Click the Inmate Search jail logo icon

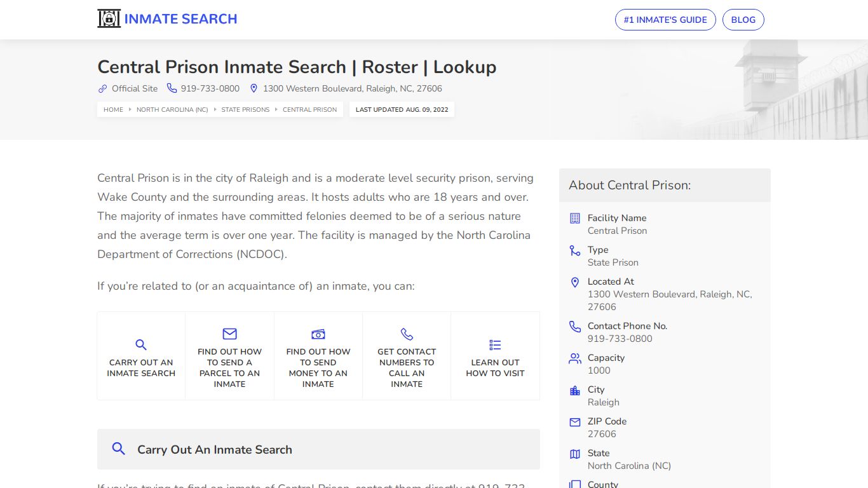pos(109,18)
